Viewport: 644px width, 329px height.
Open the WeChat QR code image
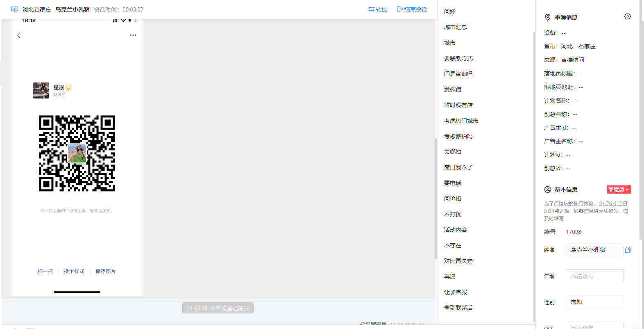pos(77,153)
